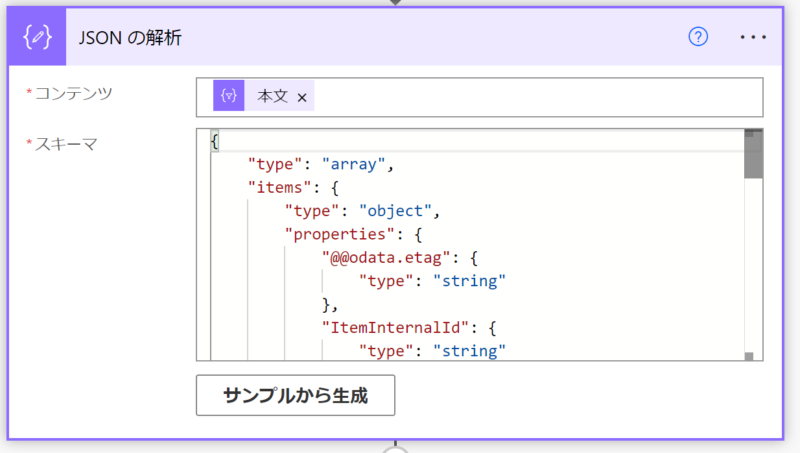Select the 本文 dynamic content token label
This screenshot has width=800, height=453.
pyautogui.click(x=272, y=97)
